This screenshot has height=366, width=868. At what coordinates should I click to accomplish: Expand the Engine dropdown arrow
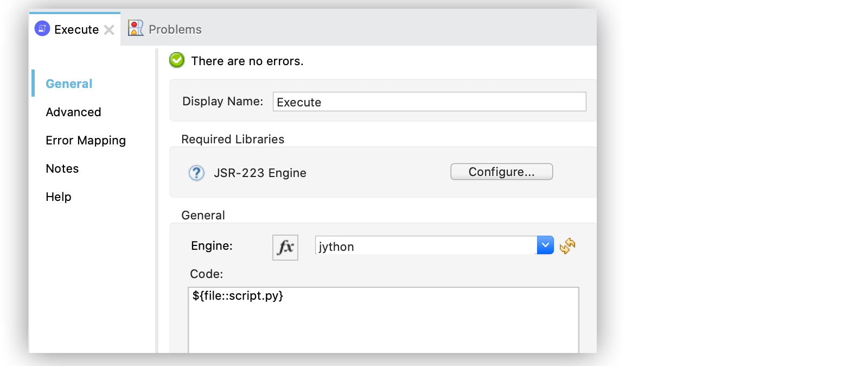coord(545,245)
